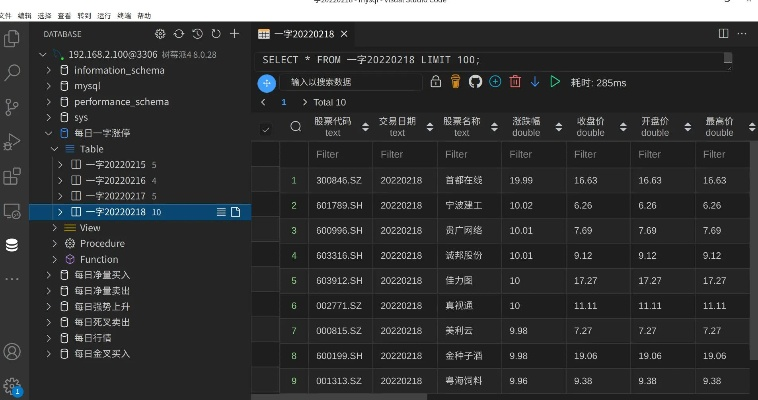
Task: Toggle the select-all rows checkbox
Action: (265, 129)
